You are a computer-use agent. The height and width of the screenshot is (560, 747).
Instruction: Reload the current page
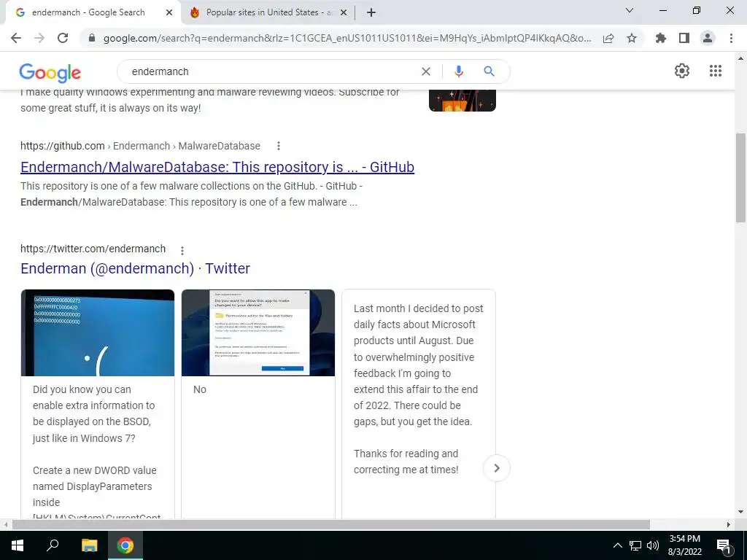click(63, 38)
